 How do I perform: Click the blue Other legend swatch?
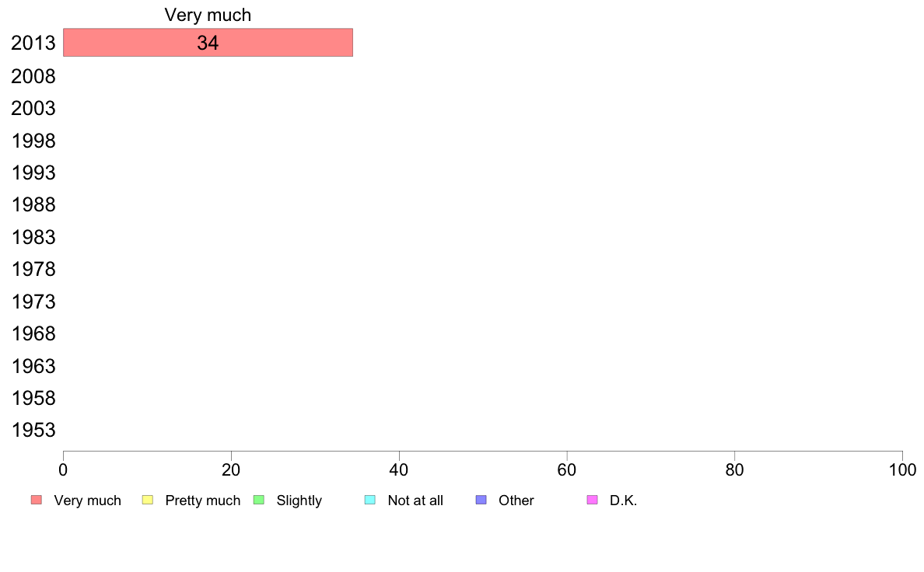481,500
